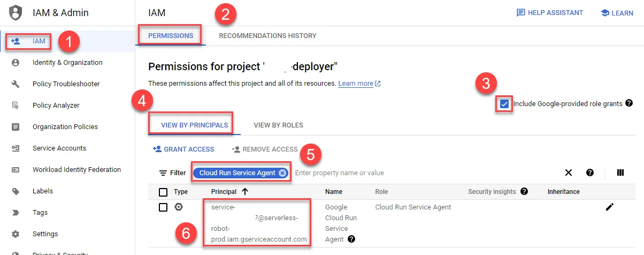Click help icon next to Google Cloud Run Service Agent

[351, 239]
